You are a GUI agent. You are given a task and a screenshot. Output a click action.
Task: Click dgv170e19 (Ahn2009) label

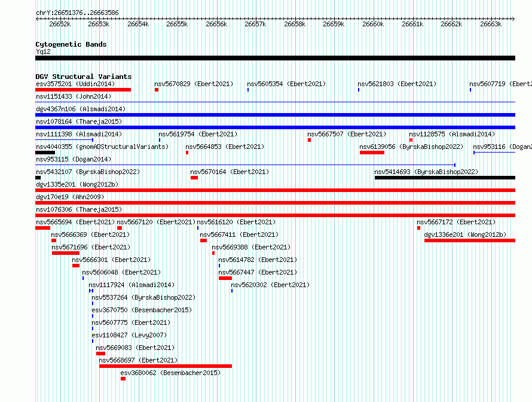[70, 197]
